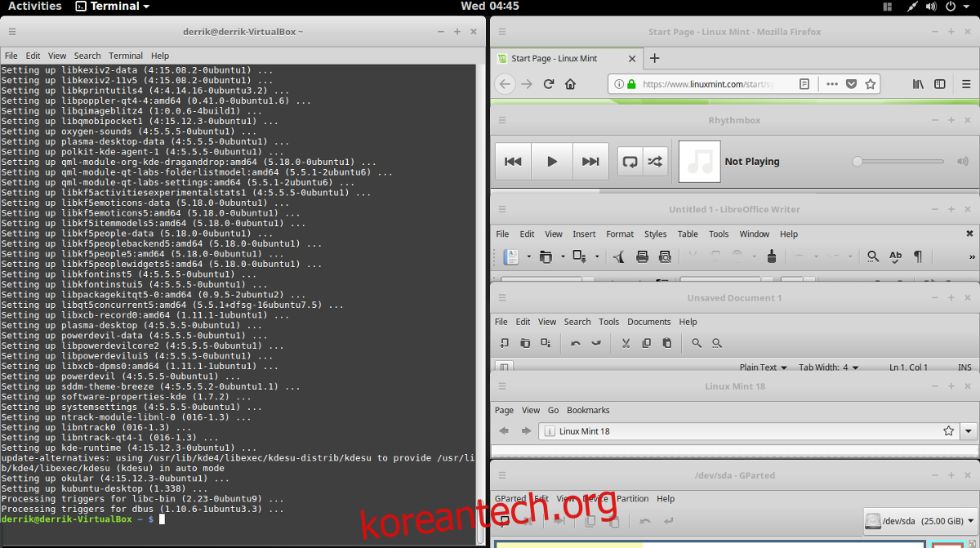Undo last action in text editor
This screenshot has height=548, width=980.
576,343
